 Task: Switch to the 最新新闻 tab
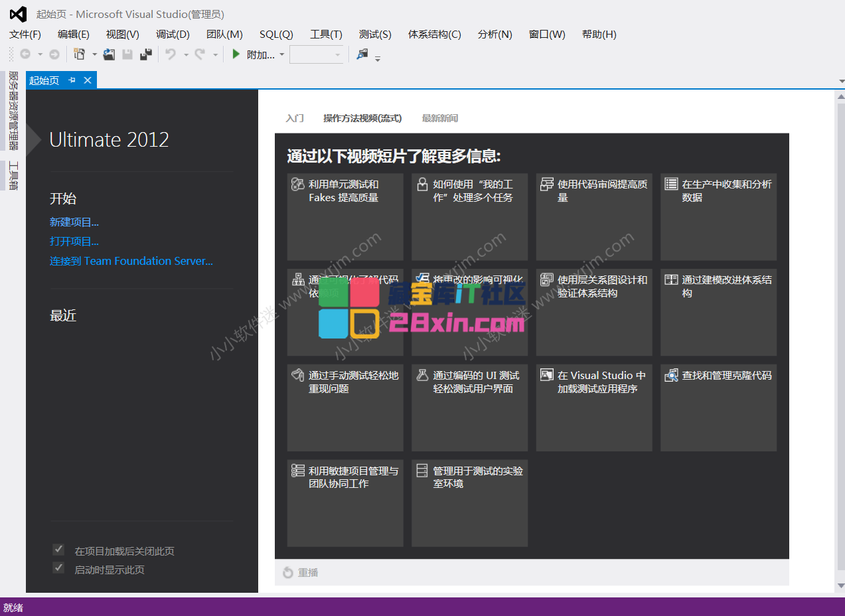(439, 118)
